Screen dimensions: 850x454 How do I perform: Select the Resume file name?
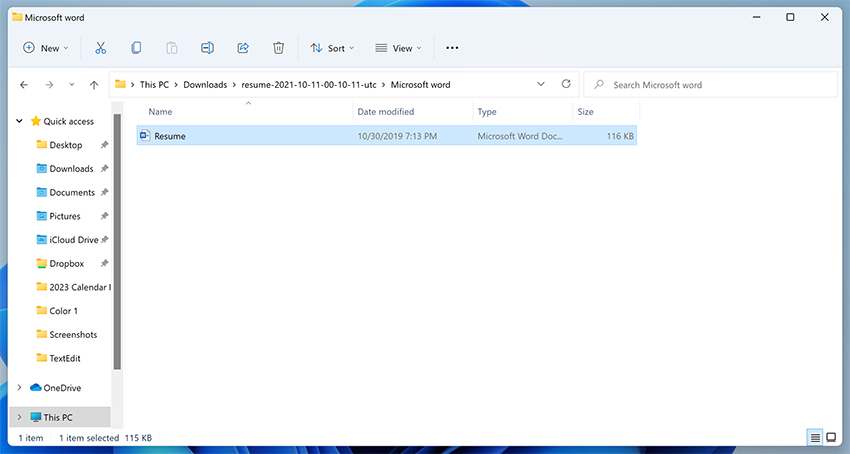coord(170,136)
